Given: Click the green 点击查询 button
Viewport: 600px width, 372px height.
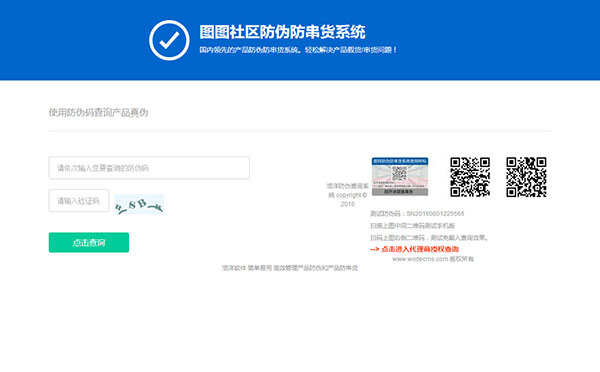Looking at the screenshot, I should pos(89,242).
